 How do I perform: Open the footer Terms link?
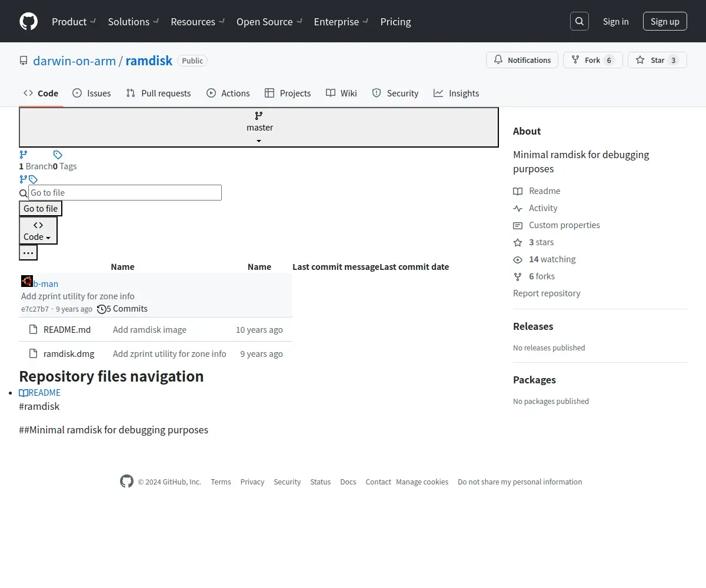(221, 482)
